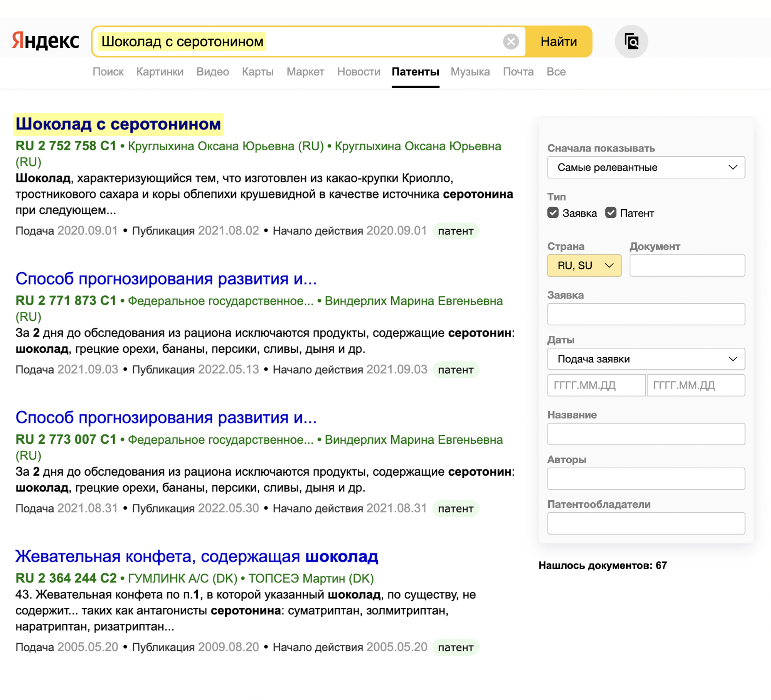Click patent number RU 2 771 873 C1
771x700 pixels.
[66, 301]
